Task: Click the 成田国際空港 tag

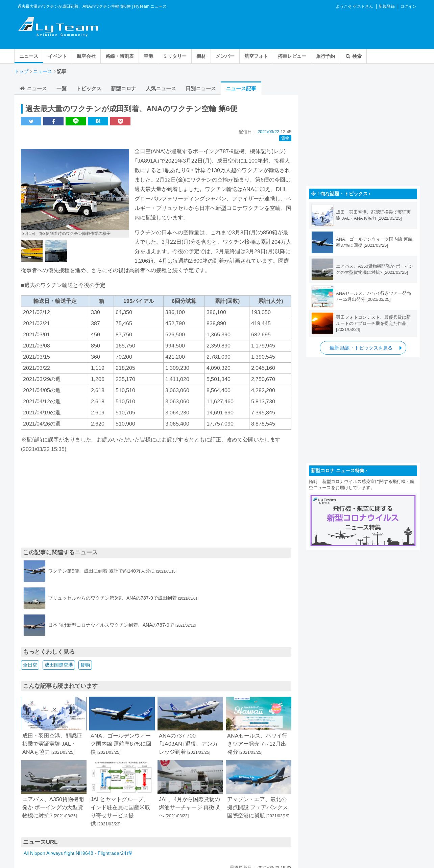Action: pyautogui.click(x=59, y=665)
